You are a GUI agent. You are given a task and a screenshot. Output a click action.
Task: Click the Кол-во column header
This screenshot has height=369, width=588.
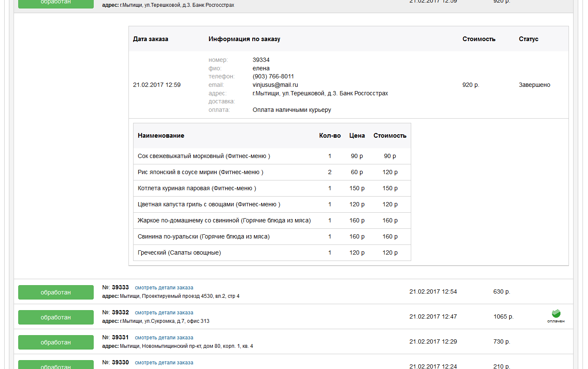coord(330,136)
